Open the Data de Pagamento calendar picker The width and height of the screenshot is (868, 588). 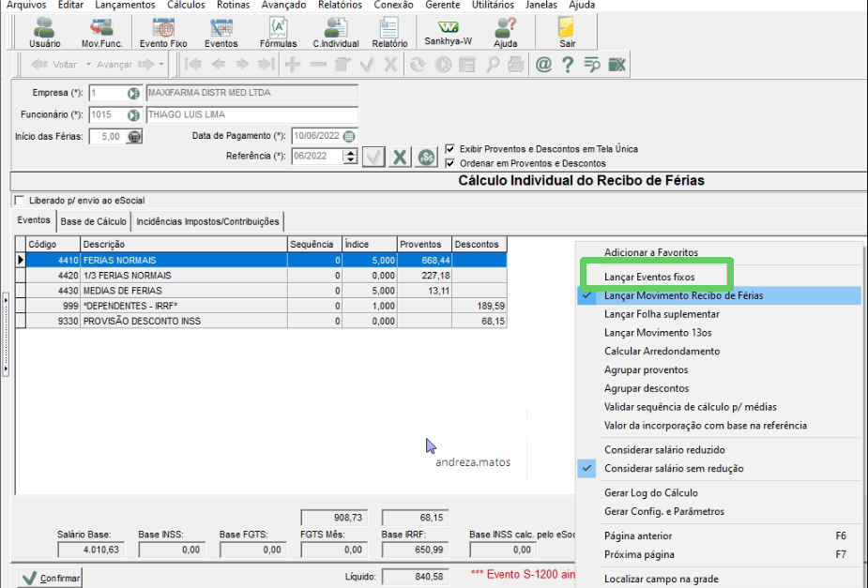point(349,136)
